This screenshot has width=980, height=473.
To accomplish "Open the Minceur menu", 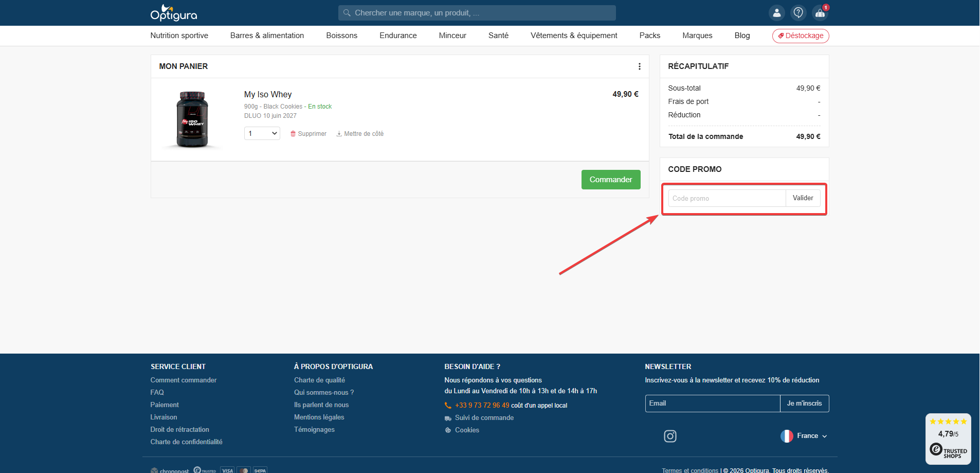I will click(452, 36).
